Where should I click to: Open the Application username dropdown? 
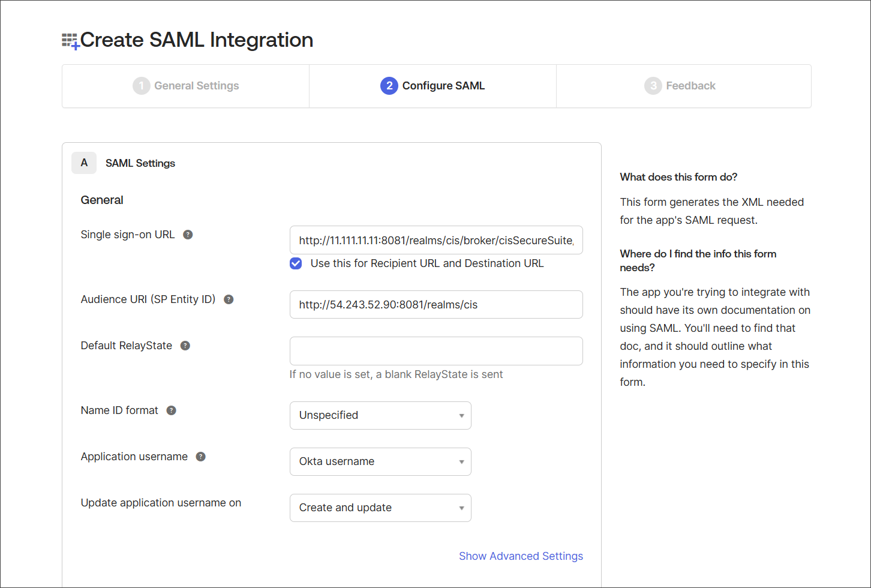[x=380, y=461]
